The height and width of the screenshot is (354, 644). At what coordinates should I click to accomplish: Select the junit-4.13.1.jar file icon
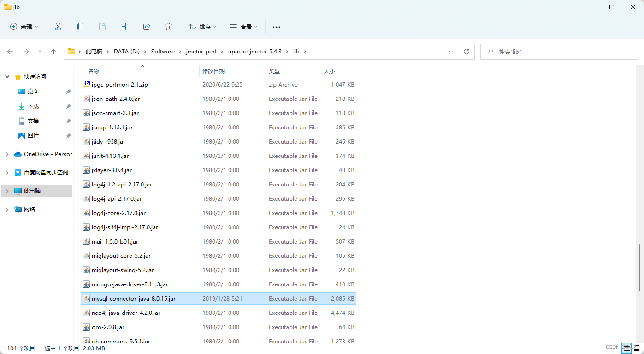pos(86,156)
